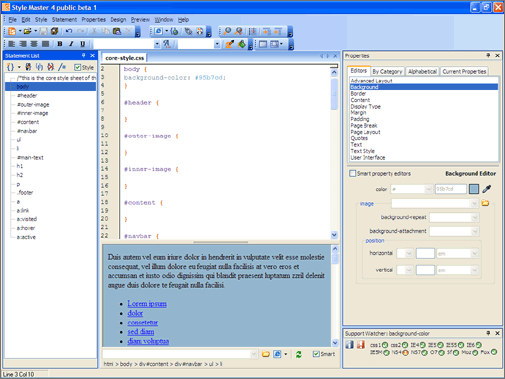
Task: Click the open file folder toolbar icon
Action: [27, 31]
